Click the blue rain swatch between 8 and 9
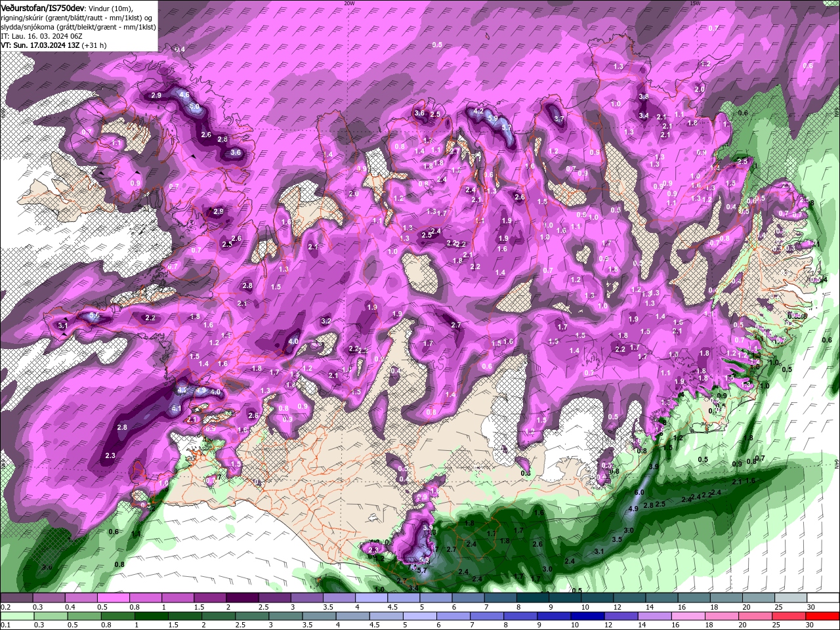This screenshot has width=840, height=630. click(x=520, y=617)
